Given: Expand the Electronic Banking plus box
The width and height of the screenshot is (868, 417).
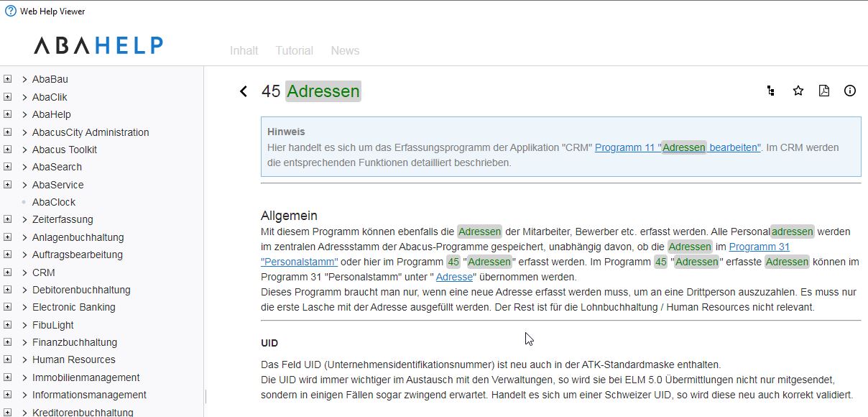Looking at the screenshot, I should [x=7, y=307].
